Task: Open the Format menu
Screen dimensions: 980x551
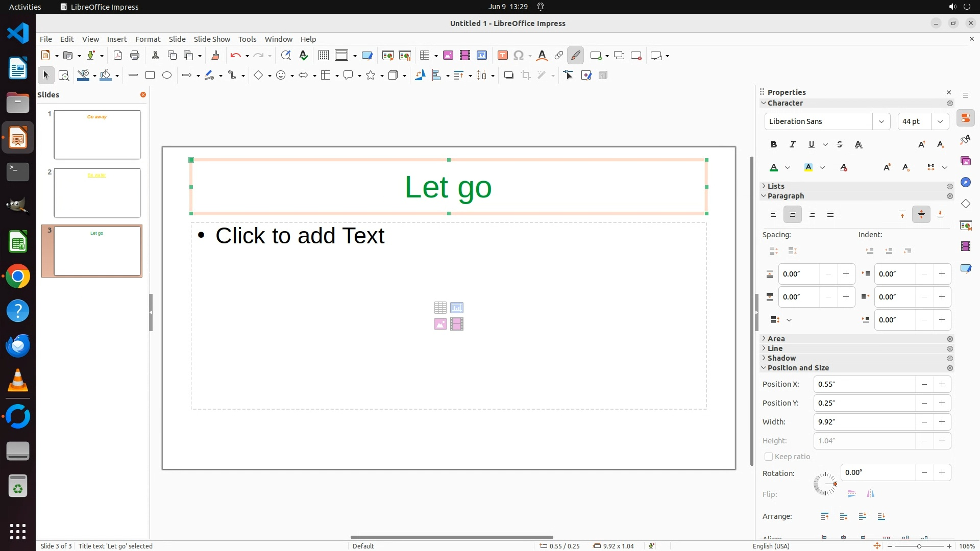Action: 148,39
